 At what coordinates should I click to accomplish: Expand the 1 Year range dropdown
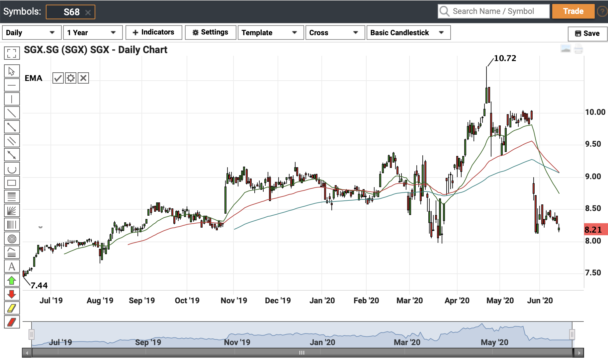[x=93, y=33]
